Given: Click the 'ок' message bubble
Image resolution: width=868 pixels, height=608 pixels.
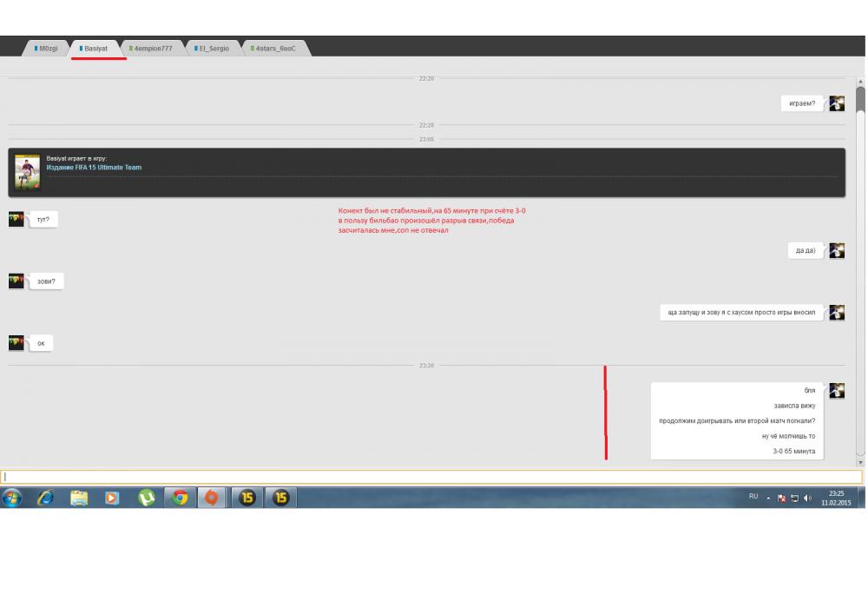Looking at the screenshot, I should tap(41, 343).
